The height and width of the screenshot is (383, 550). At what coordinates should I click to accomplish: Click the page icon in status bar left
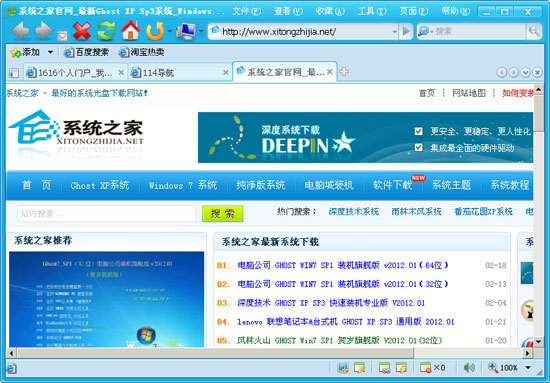11,368
